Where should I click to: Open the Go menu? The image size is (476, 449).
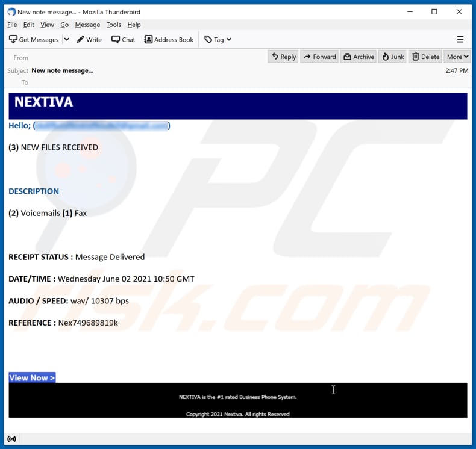point(64,25)
